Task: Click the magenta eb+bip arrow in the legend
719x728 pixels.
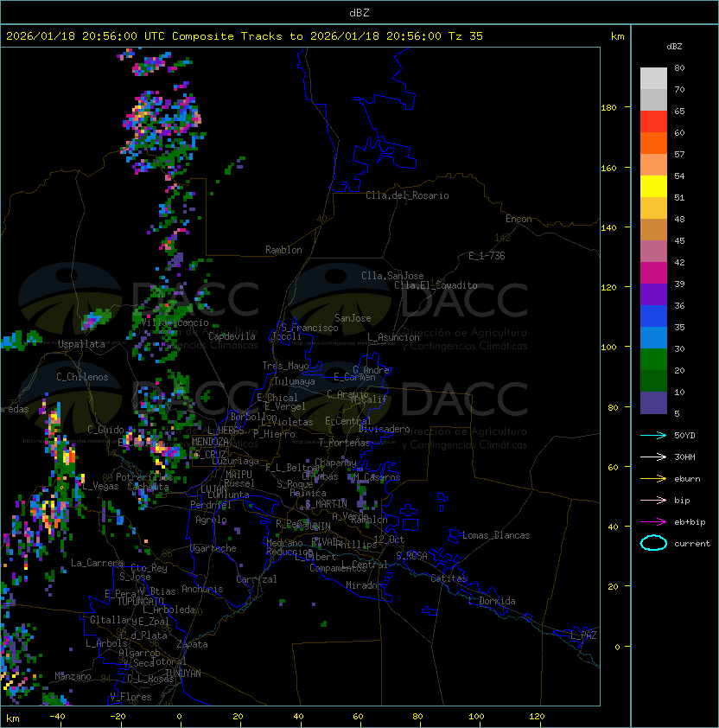Action: click(653, 522)
